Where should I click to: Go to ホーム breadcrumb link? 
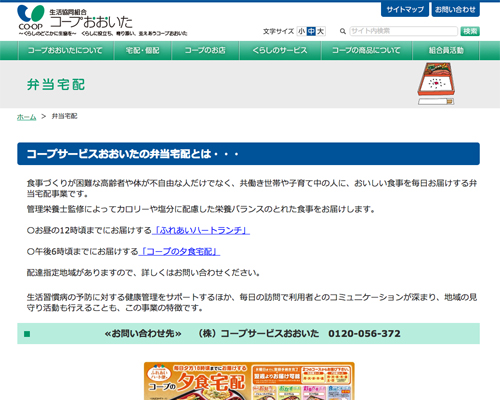pyautogui.click(x=26, y=117)
